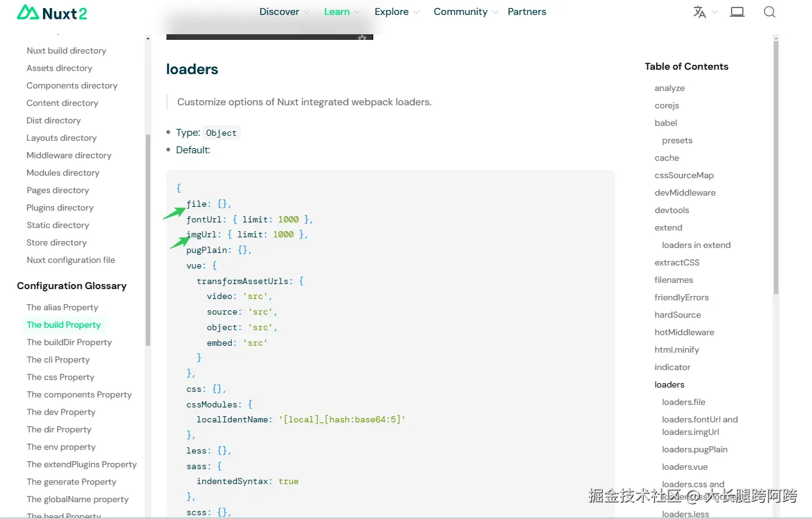Jump to extend in Table of Contents
This screenshot has height=519, width=812.
point(669,227)
